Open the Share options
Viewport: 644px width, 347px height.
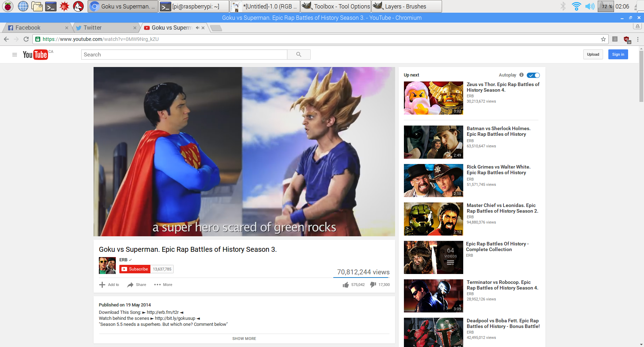(137, 285)
